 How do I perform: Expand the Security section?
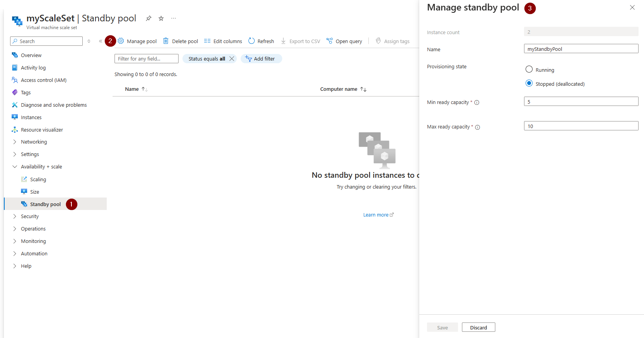pyautogui.click(x=15, y=217)
